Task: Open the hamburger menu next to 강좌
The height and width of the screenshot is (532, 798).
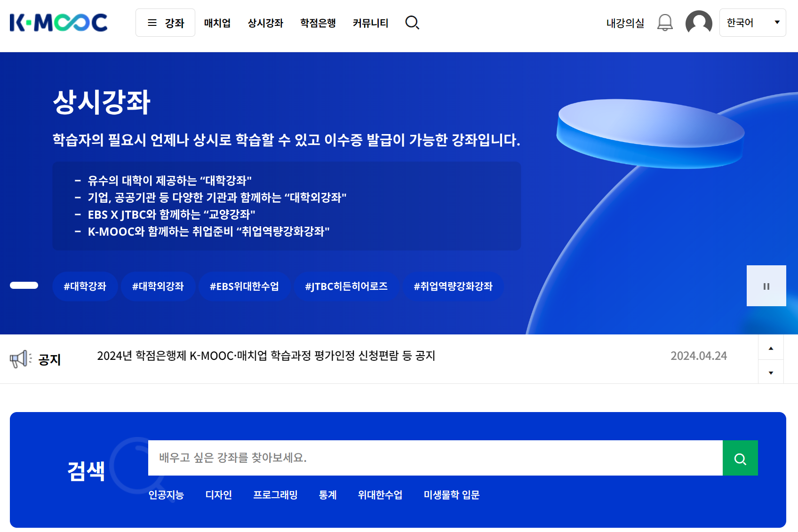Action: [x=152, y=22]
